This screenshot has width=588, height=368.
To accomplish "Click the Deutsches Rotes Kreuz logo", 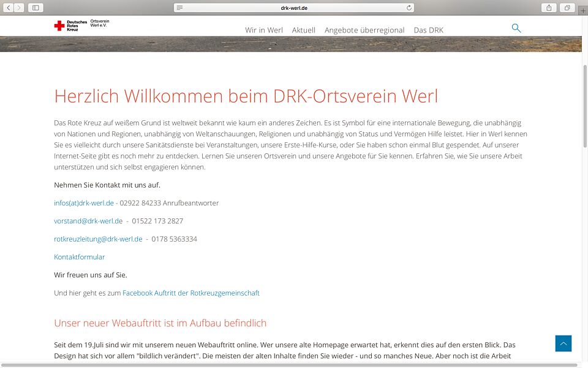I will pyautogui.click(x=70, y=26).
